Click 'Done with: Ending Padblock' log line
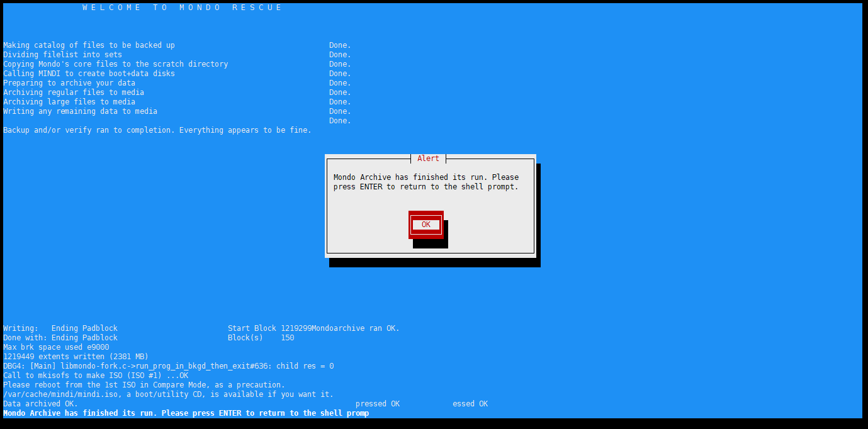This screenshot has width=868, height=429. [x=60, y=338]
